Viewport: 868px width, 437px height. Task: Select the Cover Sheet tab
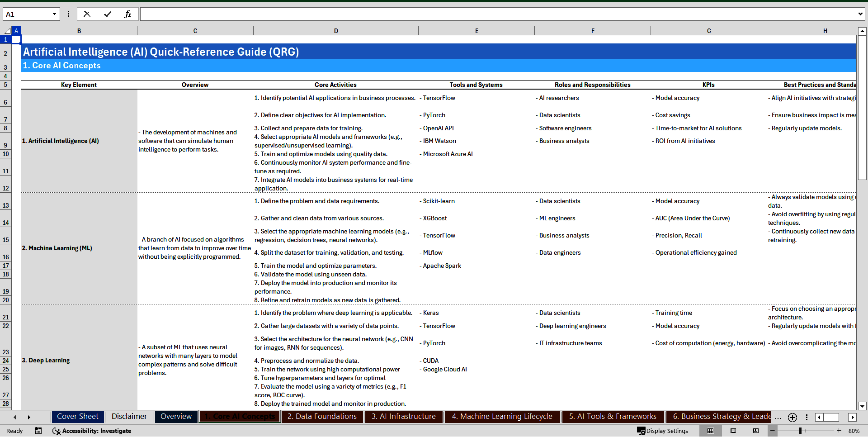[78, 417]
